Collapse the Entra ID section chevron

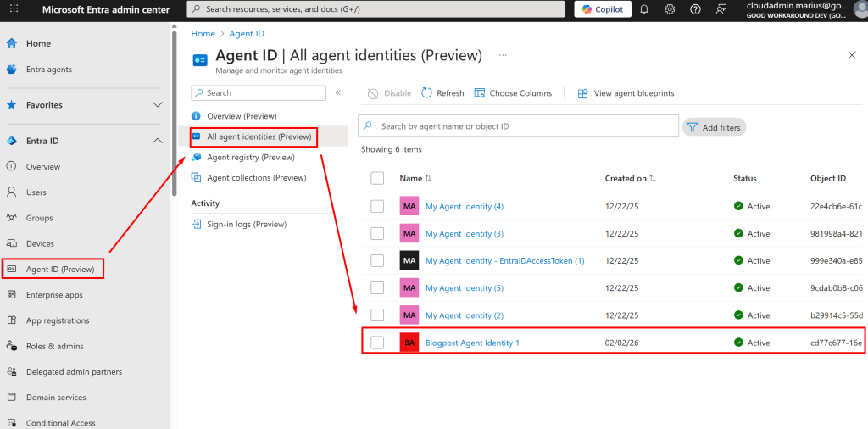157,141
